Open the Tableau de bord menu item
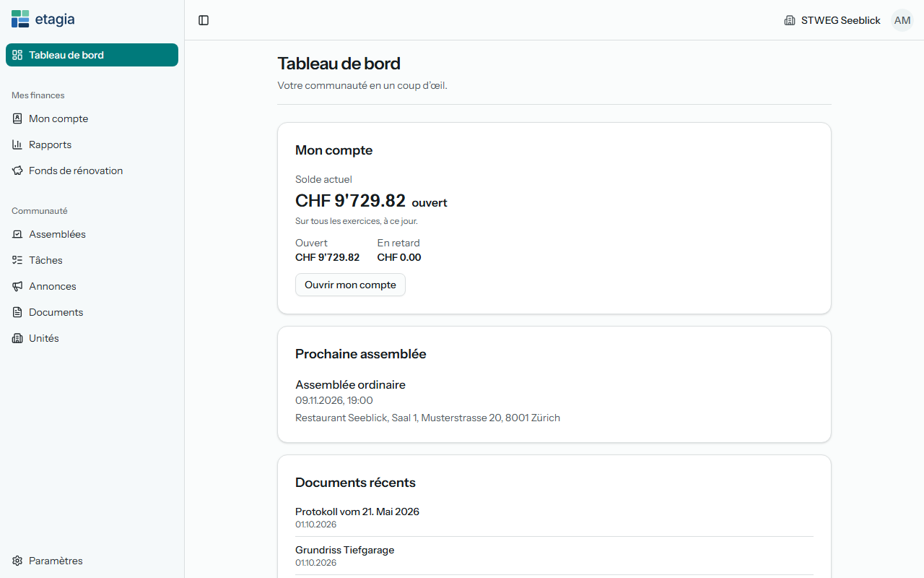Screen dimensions: 924x578 point(92,55)
